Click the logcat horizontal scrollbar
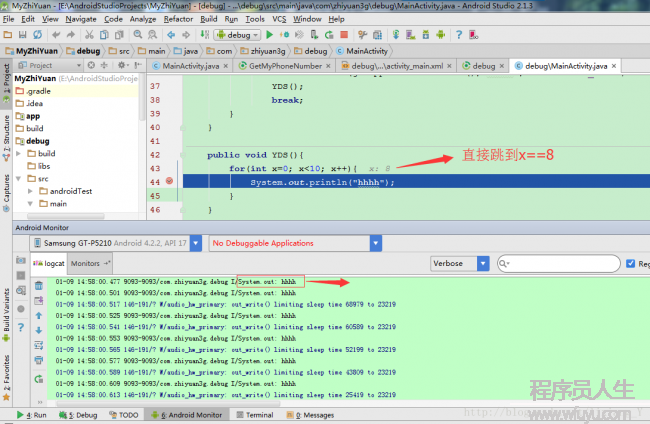Image resolution: width=650 pixels, height=424 pixels. 169,403
